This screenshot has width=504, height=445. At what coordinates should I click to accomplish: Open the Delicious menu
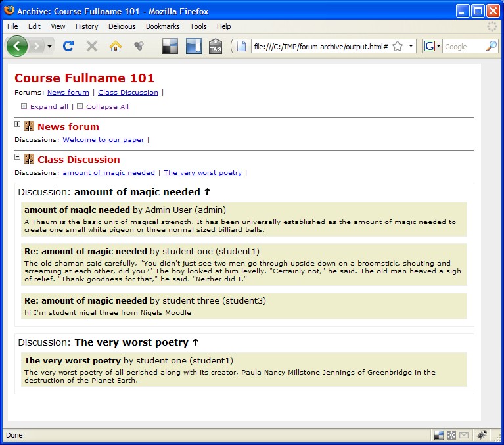click(122, 26)
